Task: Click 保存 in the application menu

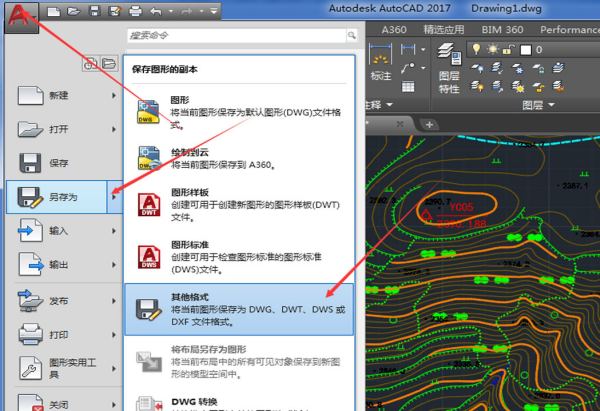Action: coord(58,162)
